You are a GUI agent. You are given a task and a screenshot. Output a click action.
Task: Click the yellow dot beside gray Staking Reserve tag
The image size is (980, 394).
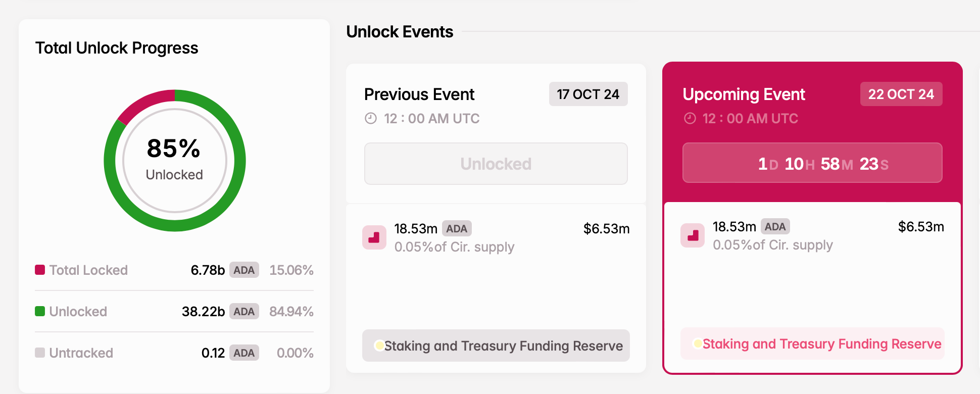click(x=379, y=346)
